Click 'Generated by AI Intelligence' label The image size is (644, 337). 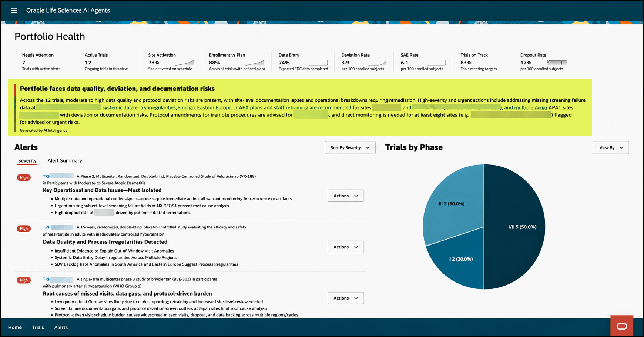point(44,130)
